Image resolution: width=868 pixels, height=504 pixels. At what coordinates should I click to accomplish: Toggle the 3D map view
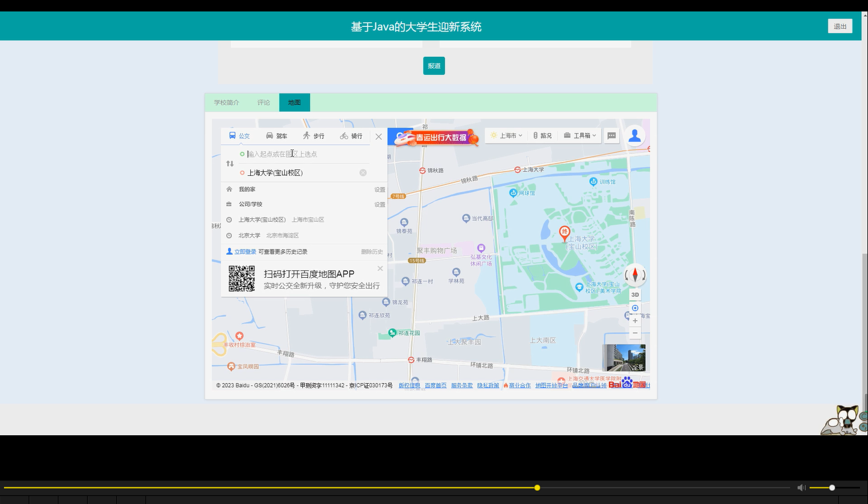634,294
